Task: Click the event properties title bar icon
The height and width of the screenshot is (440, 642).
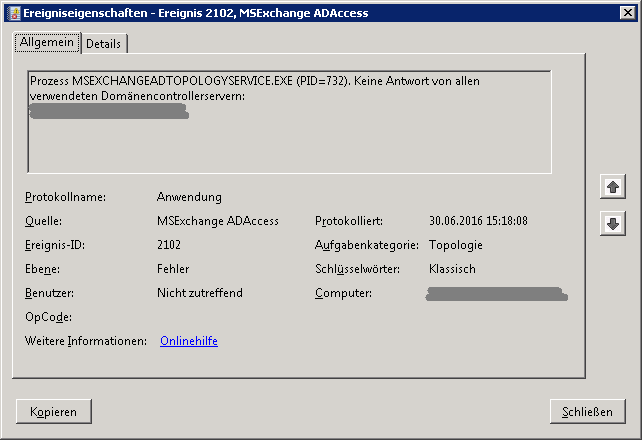Action: point(14,13)
